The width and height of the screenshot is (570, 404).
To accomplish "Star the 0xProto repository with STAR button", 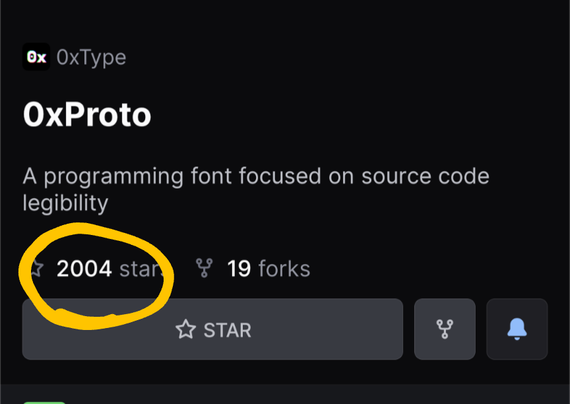I will pos(213,329).
